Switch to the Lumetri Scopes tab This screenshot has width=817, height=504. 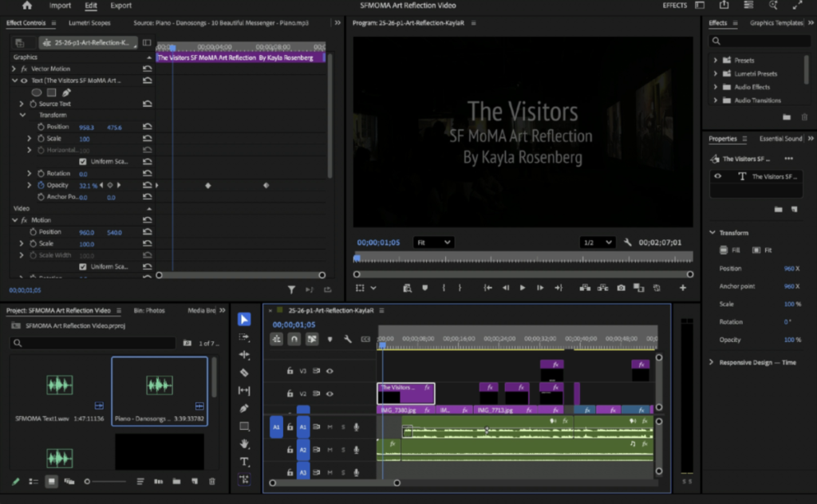click(x=89, y=23)
